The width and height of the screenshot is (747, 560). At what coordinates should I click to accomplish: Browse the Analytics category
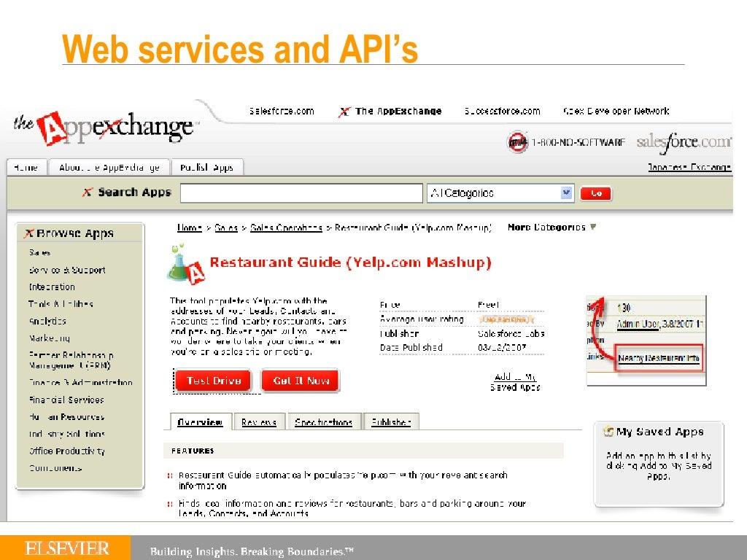[47, 321]
